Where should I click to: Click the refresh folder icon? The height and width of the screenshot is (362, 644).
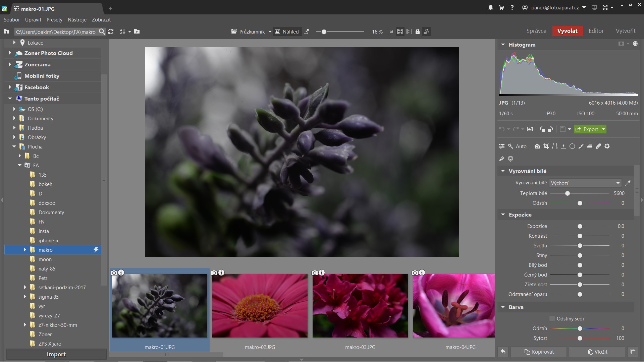111,32
